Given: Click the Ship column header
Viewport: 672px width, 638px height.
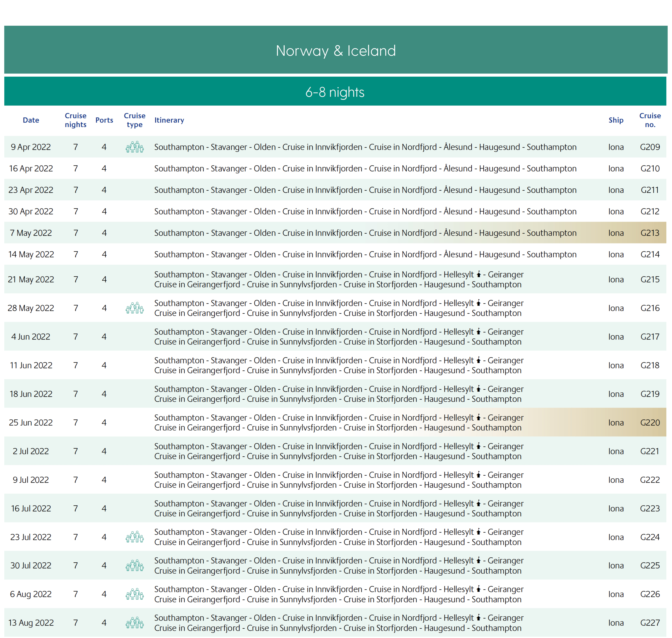Looking at the screenshot, I should (616, 120).
